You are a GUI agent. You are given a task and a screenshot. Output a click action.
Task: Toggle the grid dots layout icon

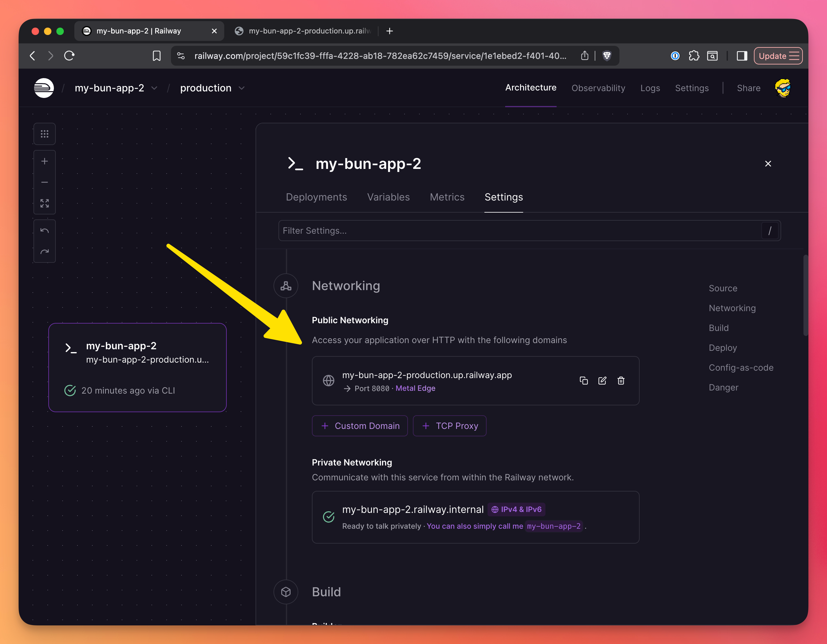(x=45, y=134)
